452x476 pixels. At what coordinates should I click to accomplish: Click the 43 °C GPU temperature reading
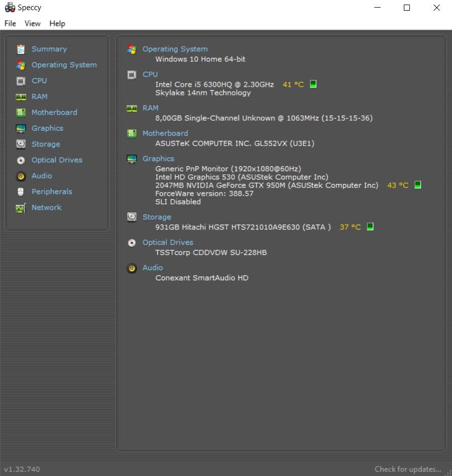(x=398, y=185)
